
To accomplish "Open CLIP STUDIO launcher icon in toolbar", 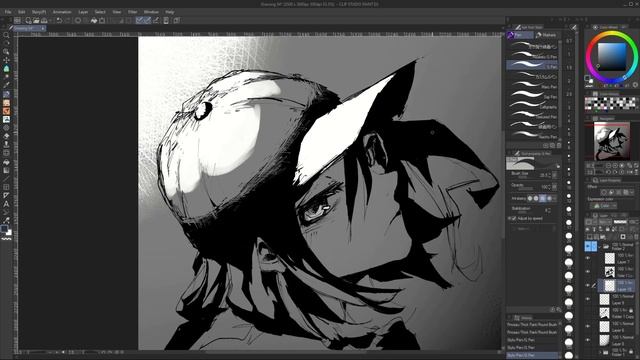I will (17, 20).
